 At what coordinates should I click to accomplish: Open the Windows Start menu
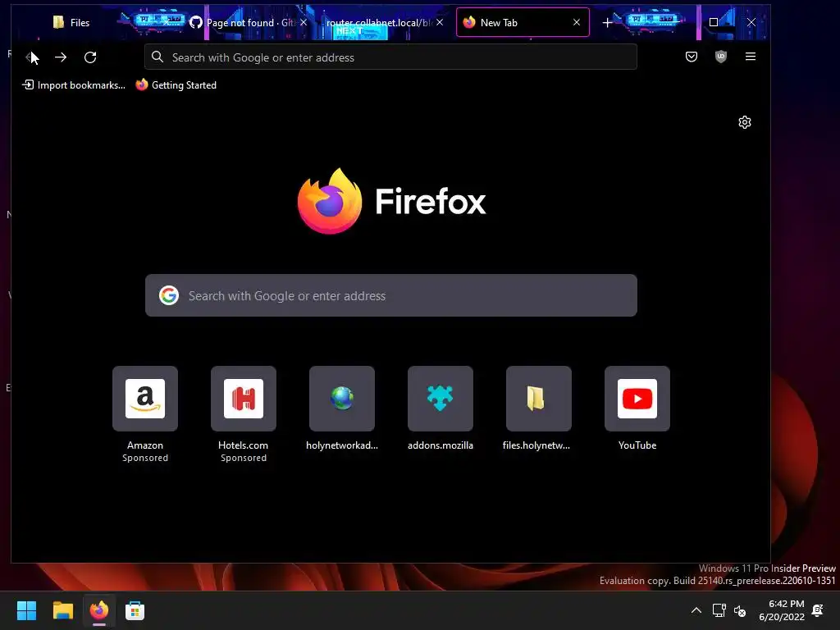click(26, 610)
